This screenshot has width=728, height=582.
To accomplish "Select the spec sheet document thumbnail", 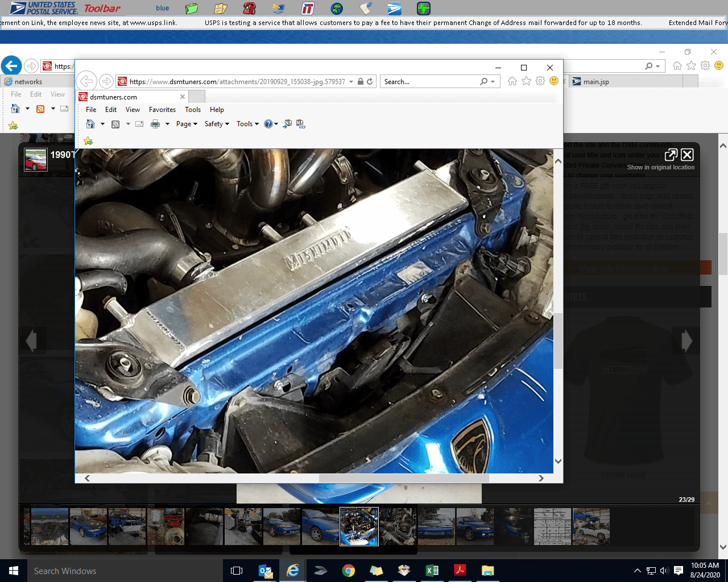I will point(552,526).
